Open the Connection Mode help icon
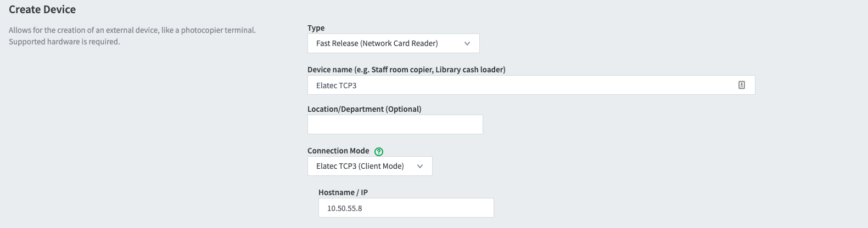The image size is (868, 228). (x=379, y=152)
